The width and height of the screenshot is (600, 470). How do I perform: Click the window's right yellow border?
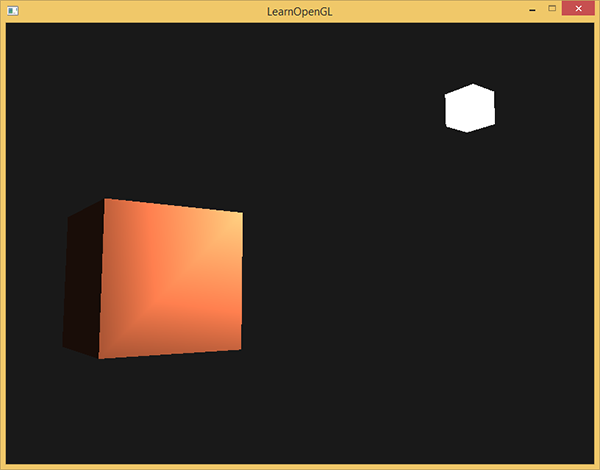click(x=596, y=240)
